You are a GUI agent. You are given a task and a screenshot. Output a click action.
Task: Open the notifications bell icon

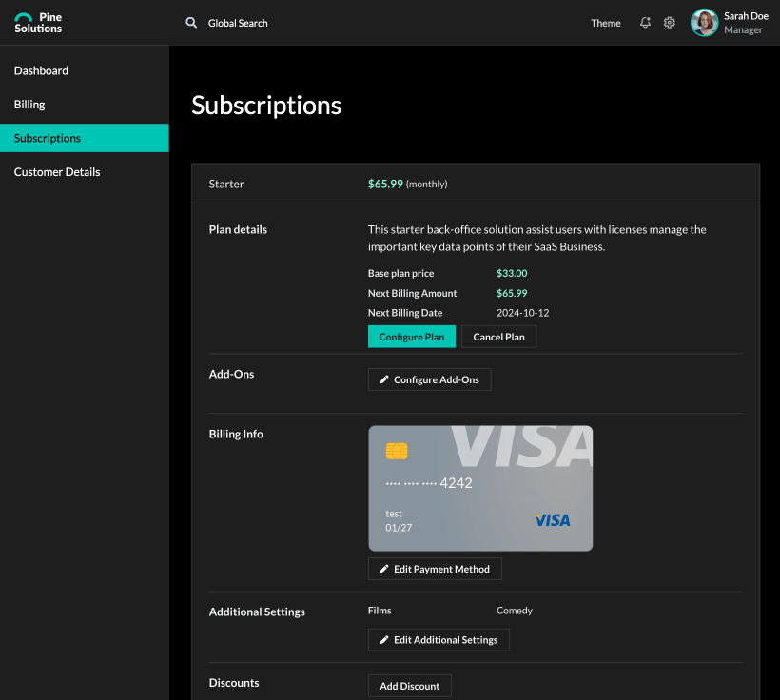pos(645,23)
